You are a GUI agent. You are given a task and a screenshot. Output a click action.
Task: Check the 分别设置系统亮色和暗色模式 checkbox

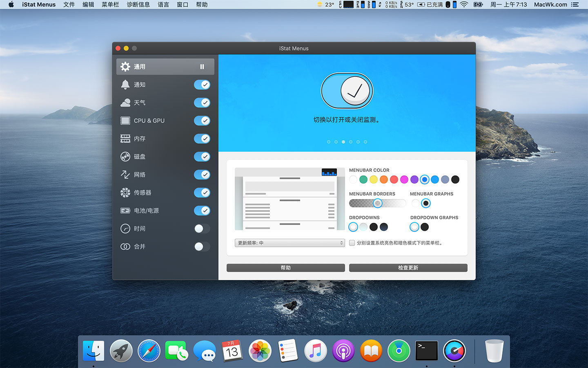352,243
